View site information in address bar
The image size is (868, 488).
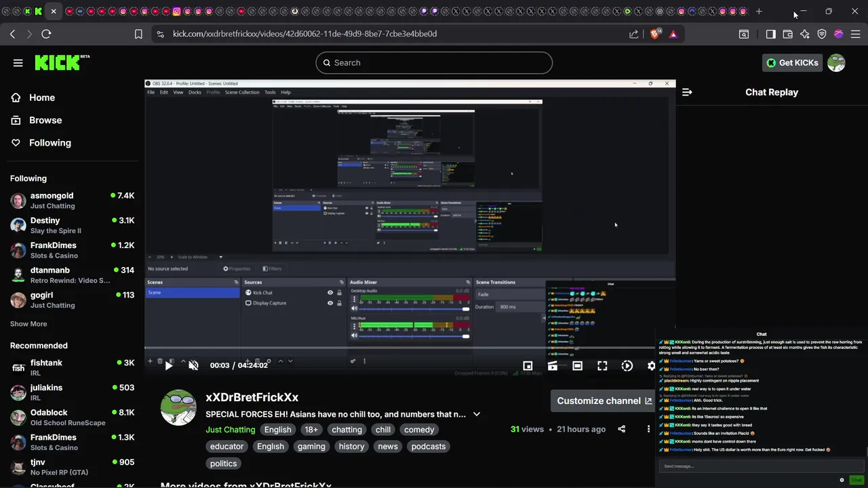(x=160, y=34)
